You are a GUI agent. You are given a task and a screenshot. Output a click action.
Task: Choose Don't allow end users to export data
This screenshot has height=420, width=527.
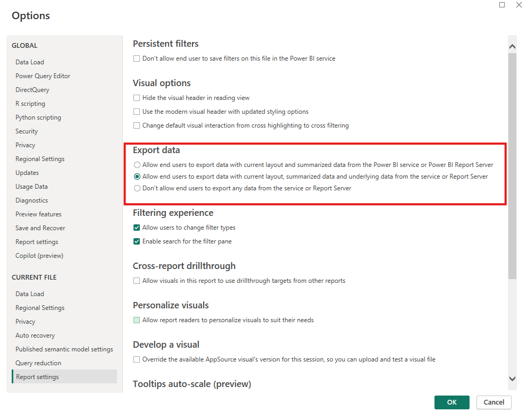(x=137, y=189)
